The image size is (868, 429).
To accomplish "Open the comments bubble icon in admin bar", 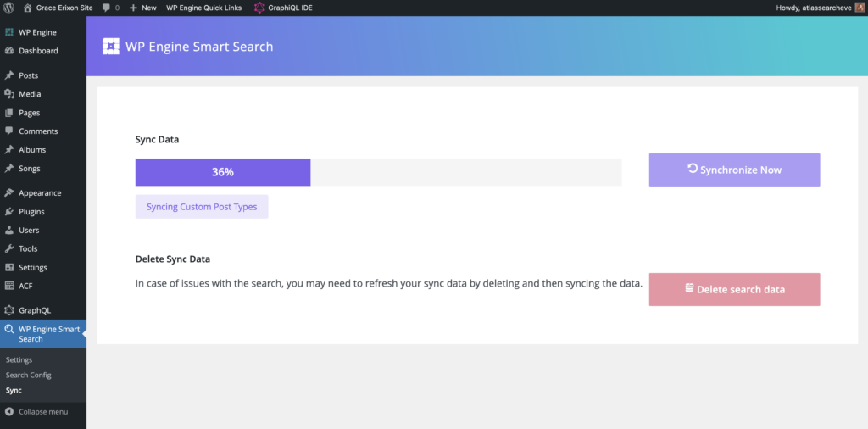I will [106, 8].
